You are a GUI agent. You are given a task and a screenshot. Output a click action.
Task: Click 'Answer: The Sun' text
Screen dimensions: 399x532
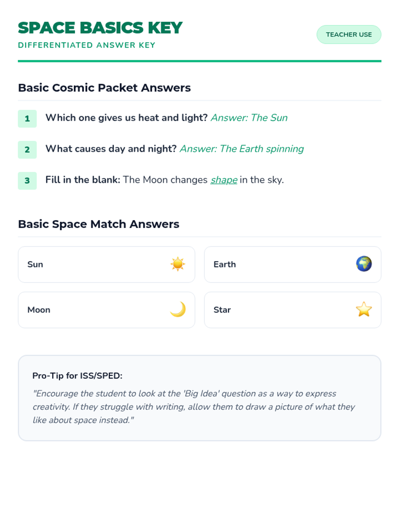(x=249, y=118)
